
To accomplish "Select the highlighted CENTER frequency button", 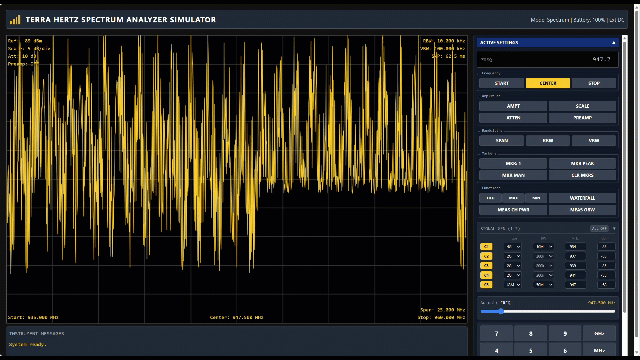I will (548, 83).
